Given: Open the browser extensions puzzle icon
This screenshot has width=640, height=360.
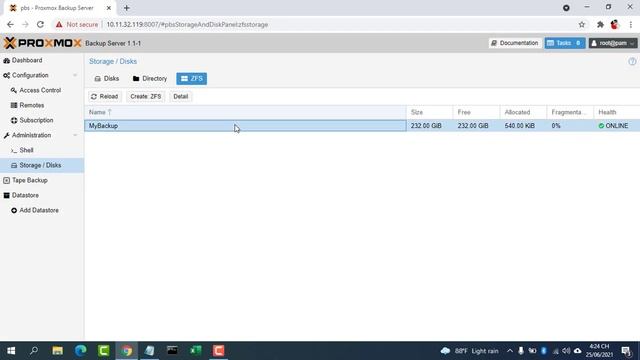Looking at the screenshot, I should (600, 24).
